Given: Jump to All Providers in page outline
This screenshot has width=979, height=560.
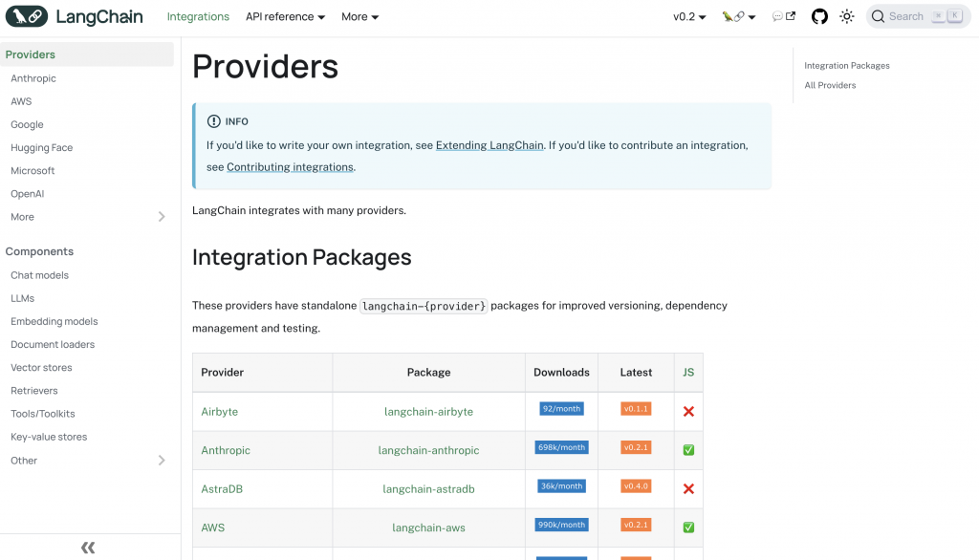Looking at the screenshot, I should click(830, 85).
